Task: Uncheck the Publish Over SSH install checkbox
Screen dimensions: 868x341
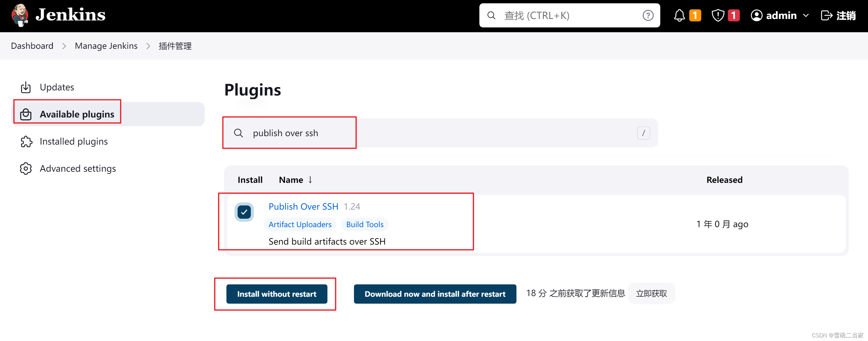Action: 244,212
